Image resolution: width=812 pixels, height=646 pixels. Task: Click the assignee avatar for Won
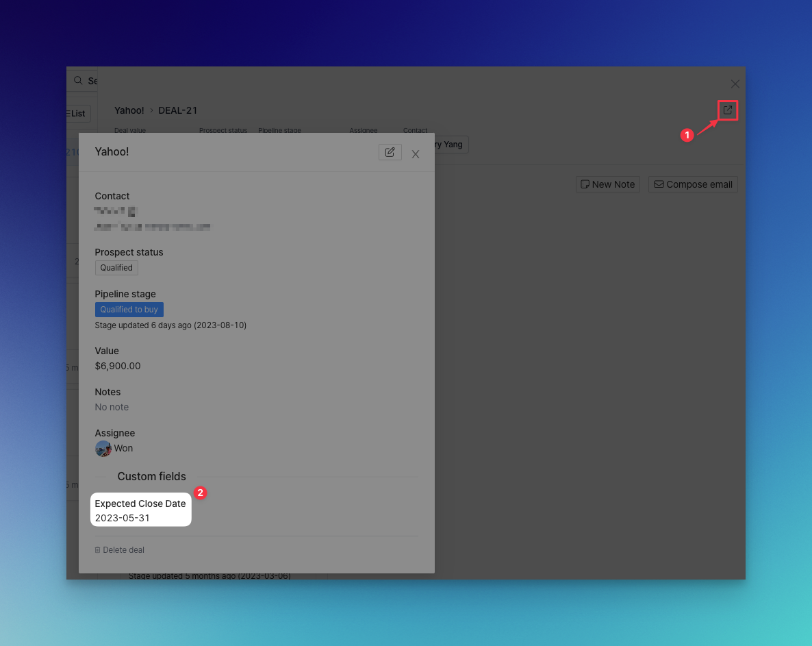point(103,449)
